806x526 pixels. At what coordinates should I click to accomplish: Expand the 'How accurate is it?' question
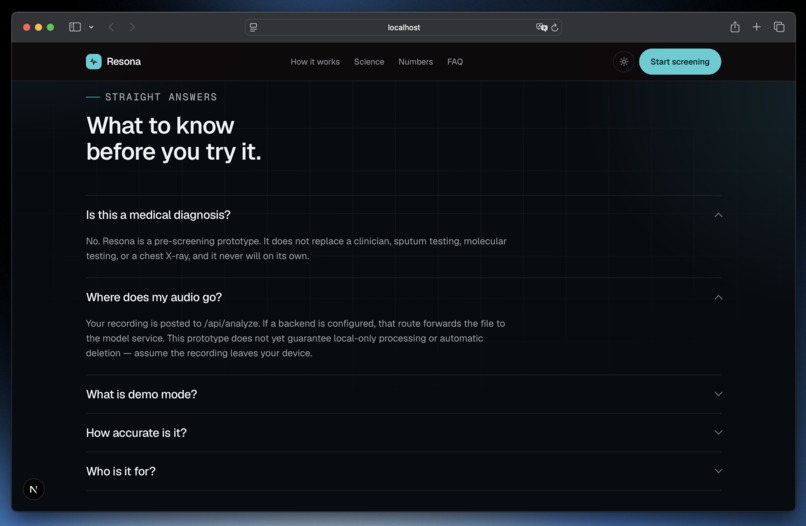coord(404,433)
